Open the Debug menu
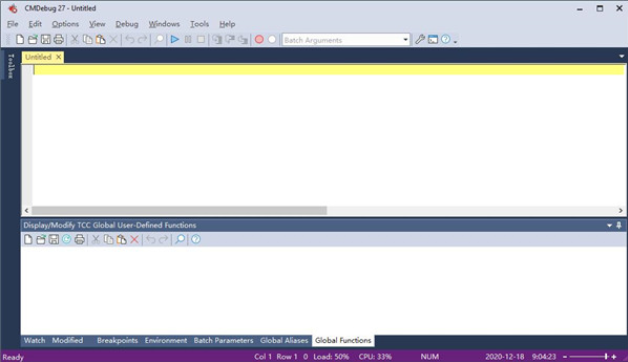628x362 pixels. (127, 24)
